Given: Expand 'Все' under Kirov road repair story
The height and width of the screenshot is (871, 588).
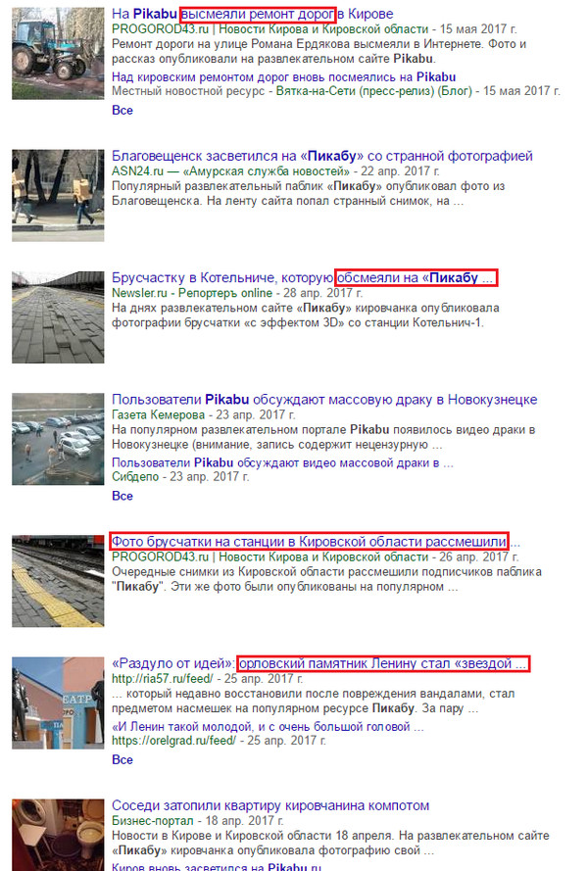Looking at the screenshot, I should coord(122,110).
